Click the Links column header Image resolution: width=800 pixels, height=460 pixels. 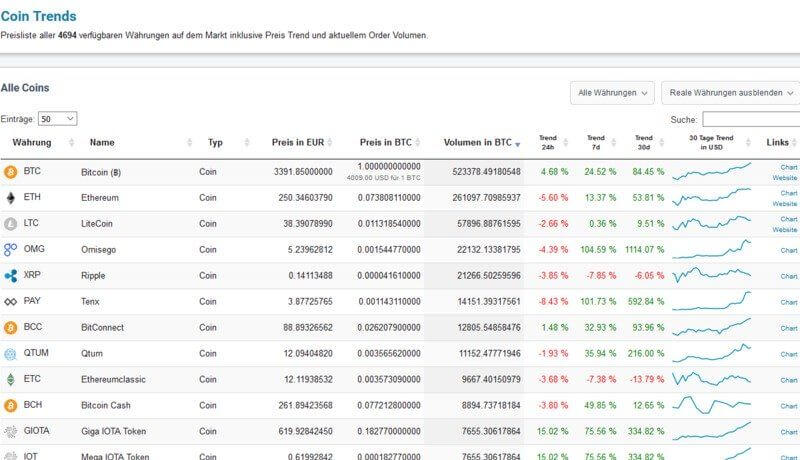(778, 143)
